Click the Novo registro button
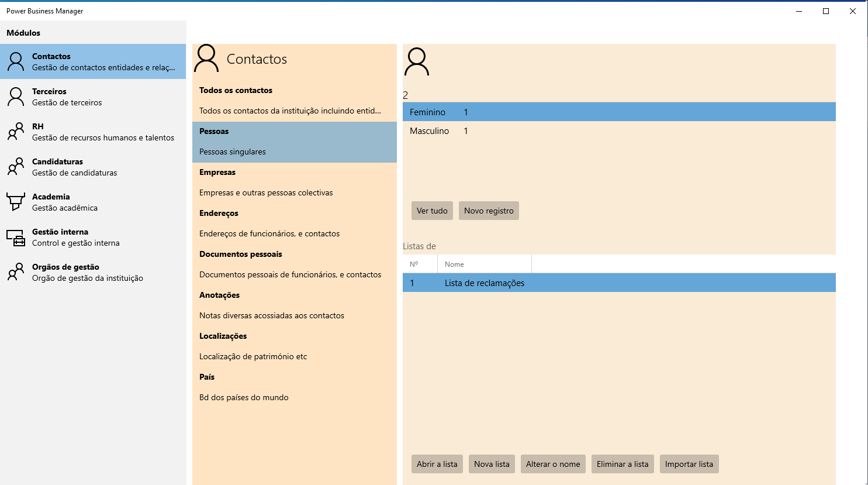 (489, 211)
